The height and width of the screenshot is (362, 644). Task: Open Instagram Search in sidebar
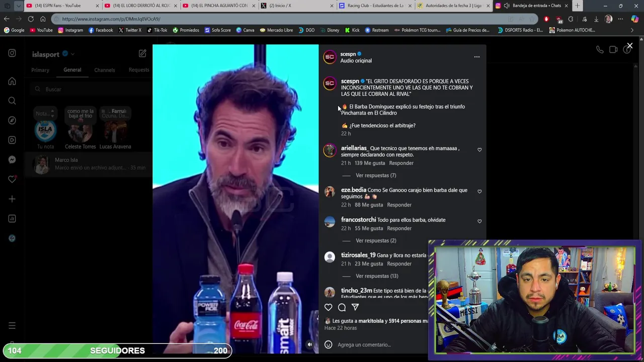tap(12, 101)
